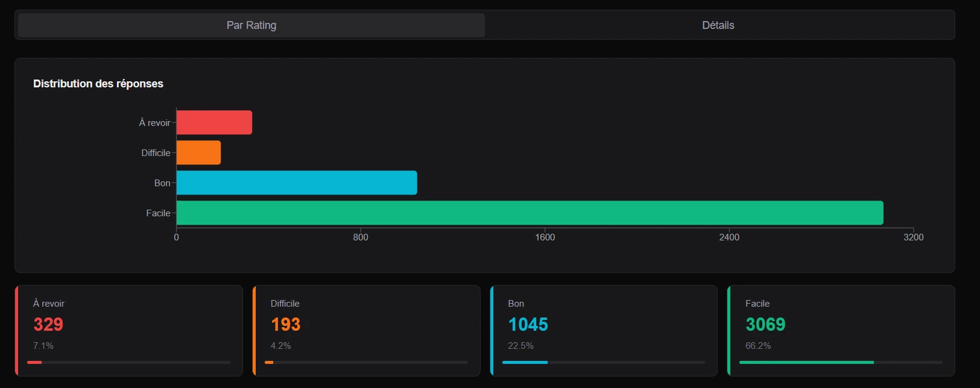The image size is (980, 388).
Task: Click the orange Difficile chart bar
Action: click(198, 152)
